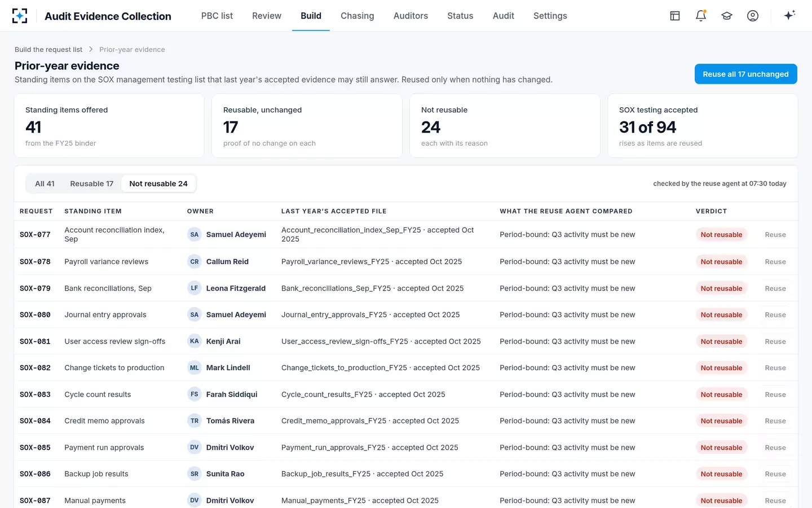Switch to the Review tab

pyautogui.click(x=267, y=16)
